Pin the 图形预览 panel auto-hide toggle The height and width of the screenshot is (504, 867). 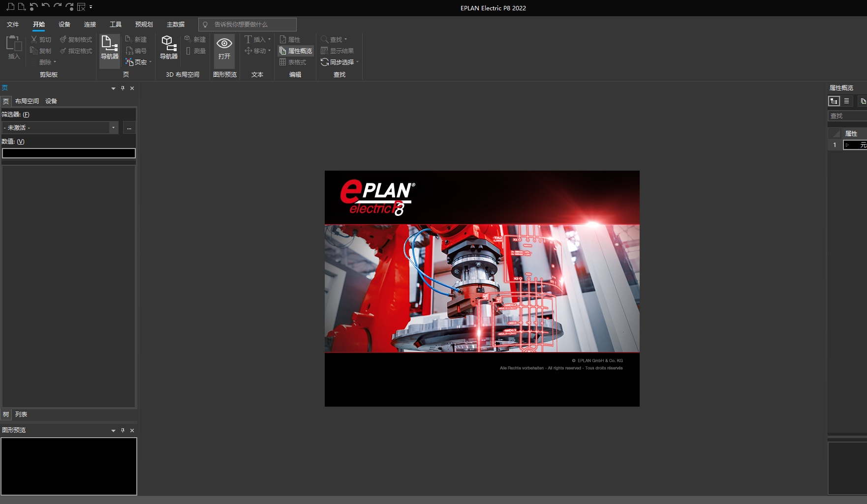123,430
